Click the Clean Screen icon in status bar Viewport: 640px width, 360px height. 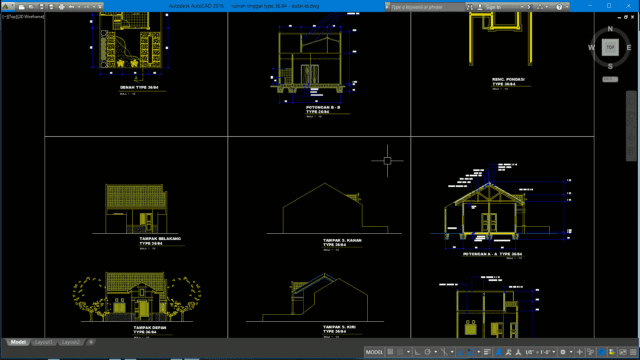pyautogui.click(x=623, y=352)
